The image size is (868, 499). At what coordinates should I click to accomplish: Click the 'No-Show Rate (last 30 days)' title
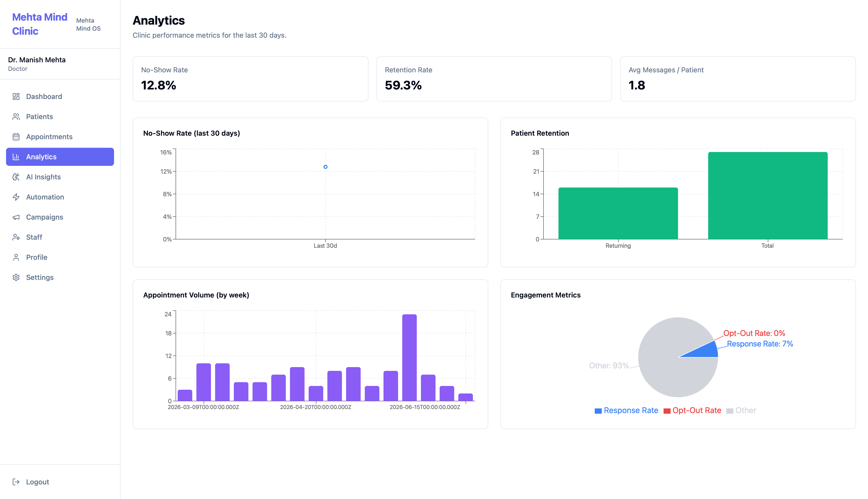click(x=191, y=133)
